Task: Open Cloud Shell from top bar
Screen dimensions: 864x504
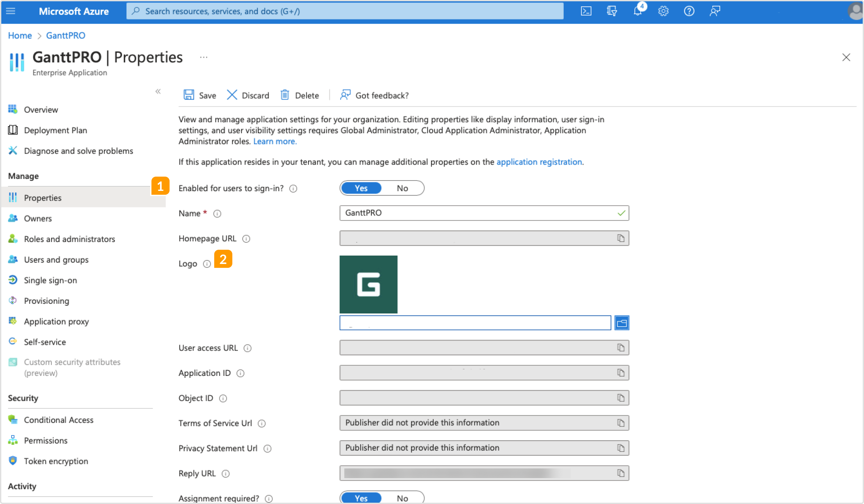Action: pos(586,11)
